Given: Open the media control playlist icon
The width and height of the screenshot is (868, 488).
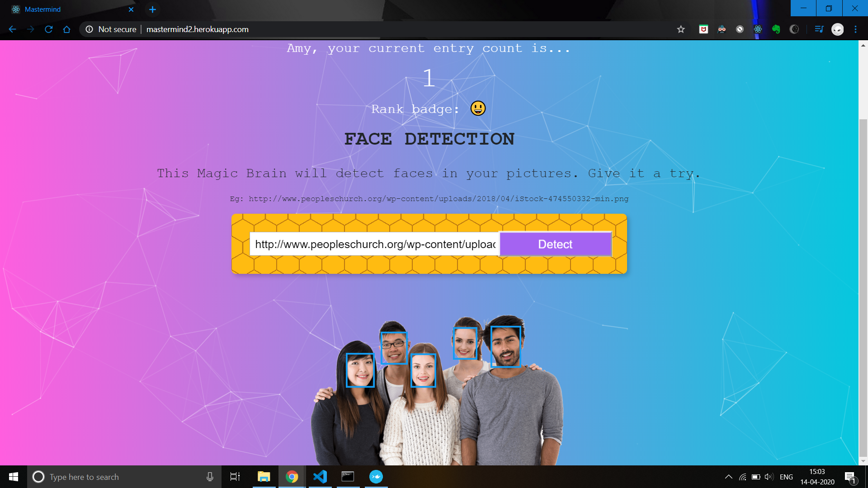Looking at the screenshot, I should pyautogui.click(x=819, y=29).
